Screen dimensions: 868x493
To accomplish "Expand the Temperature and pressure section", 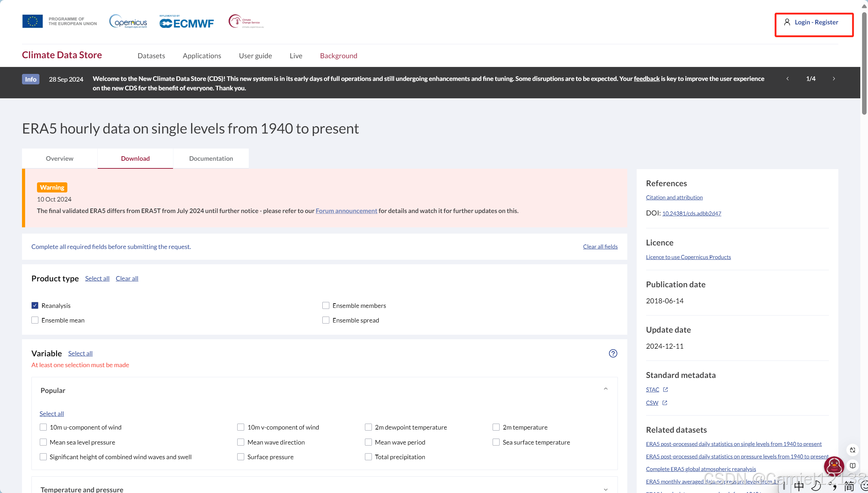I will tap(606, 489).
